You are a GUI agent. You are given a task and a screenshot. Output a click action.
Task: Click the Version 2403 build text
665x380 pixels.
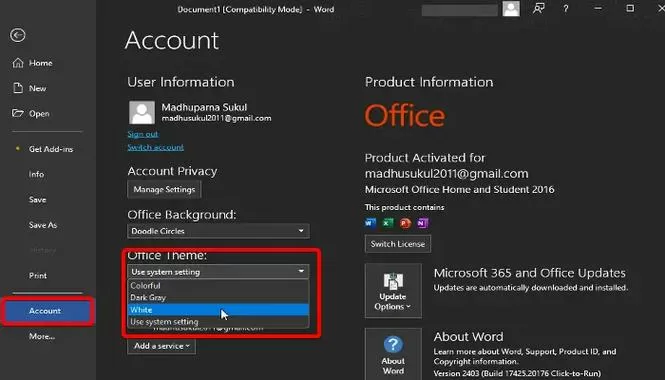point(517,374)
